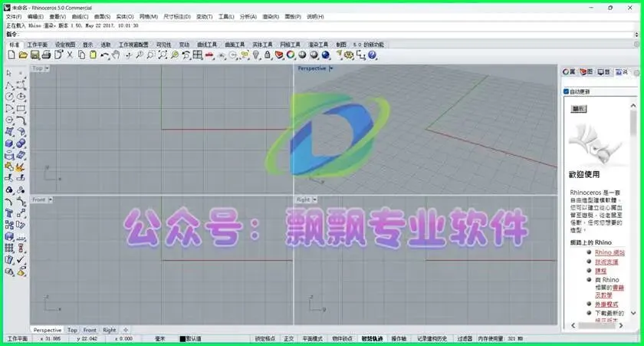The width and height of the screenshot is (644, 346).
Task: Click the scissors Cut icon
Action: pyautogui.click(x=70, y=54)
